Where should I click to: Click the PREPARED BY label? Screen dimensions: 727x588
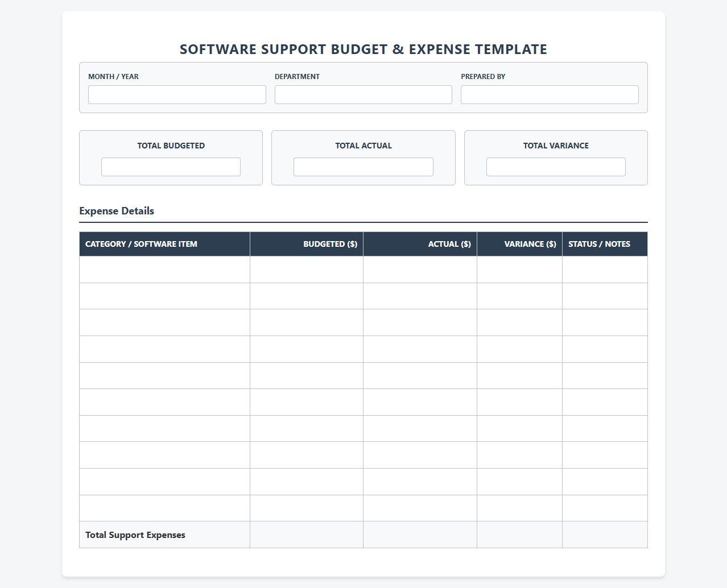click(x=483, y=76)
